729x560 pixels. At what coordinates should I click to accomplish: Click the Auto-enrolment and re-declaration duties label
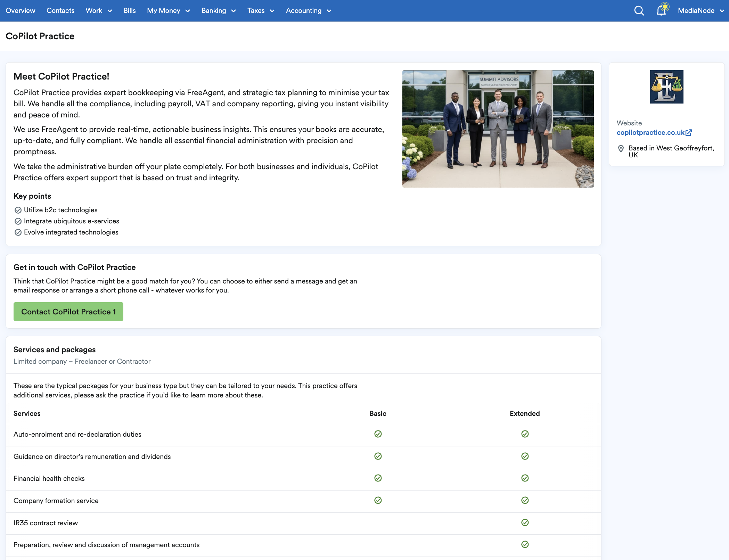(x=77, y=434)
